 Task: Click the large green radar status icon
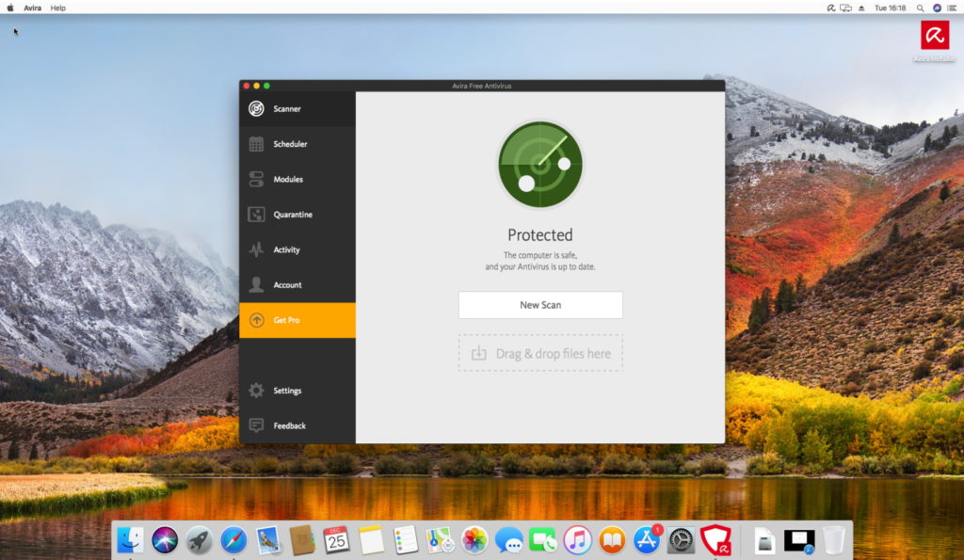pos(540,165)
